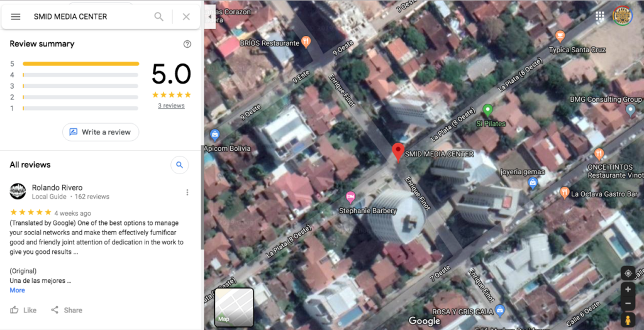644x330 pixels.
Task: Open the hamburger main menu
Action: [16, 17]
